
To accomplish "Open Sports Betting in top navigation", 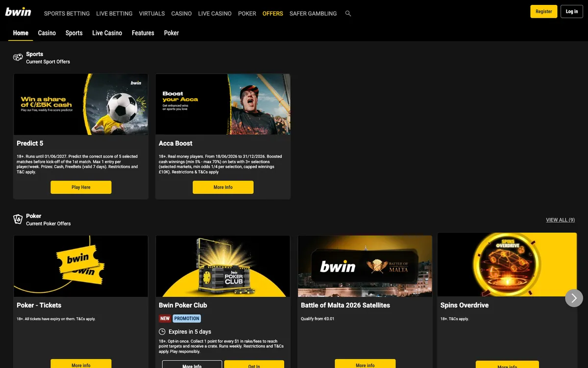I will click(x=67, y=14).
